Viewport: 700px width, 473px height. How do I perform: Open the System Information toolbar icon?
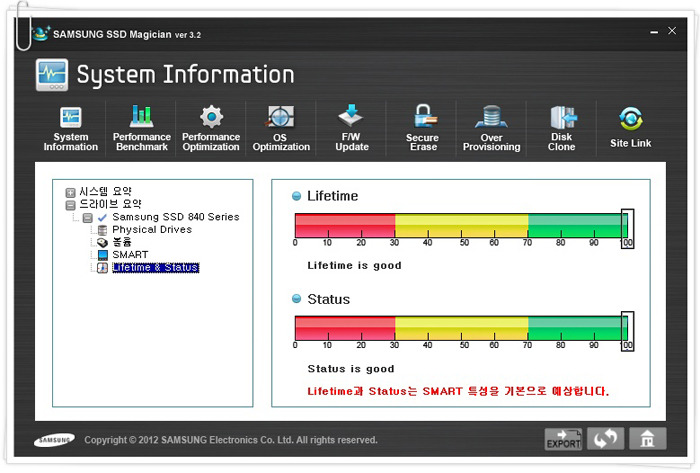click(71, 129)
